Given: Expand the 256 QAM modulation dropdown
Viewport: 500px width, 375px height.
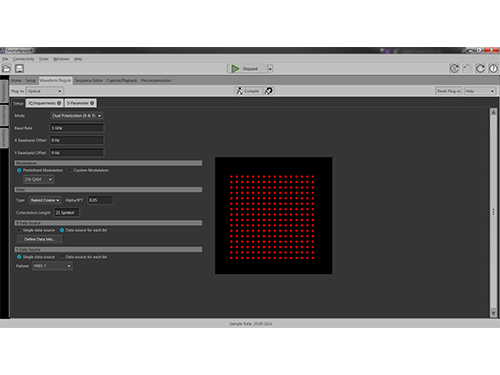Looking at the screenshot, I should (x=38, y=179).
